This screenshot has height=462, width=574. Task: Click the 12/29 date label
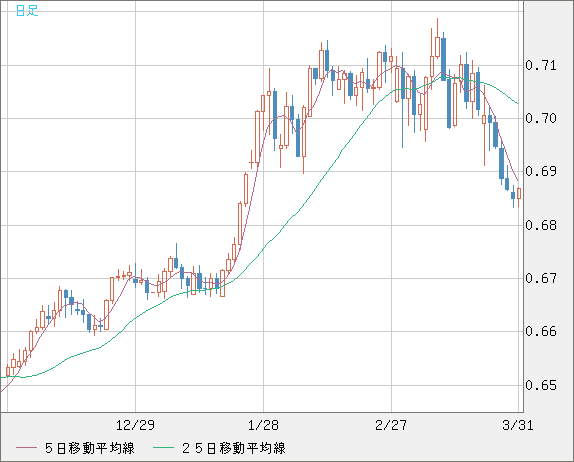click(135, 425)
